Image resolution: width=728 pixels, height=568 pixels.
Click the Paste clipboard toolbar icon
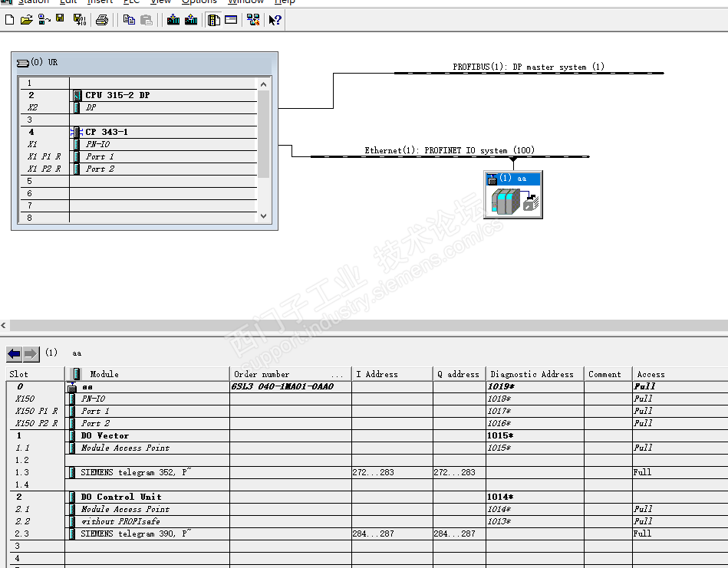tap(147, 20)
